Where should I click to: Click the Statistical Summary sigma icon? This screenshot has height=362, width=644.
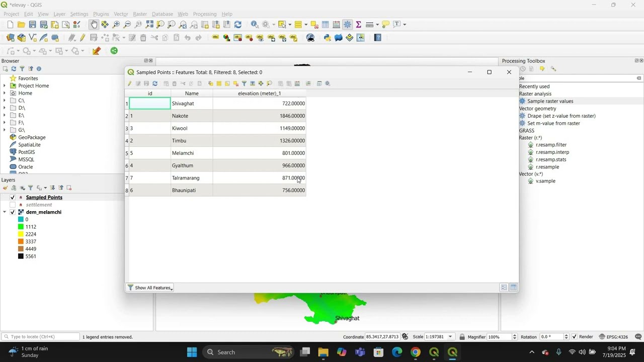click(359, 24)
